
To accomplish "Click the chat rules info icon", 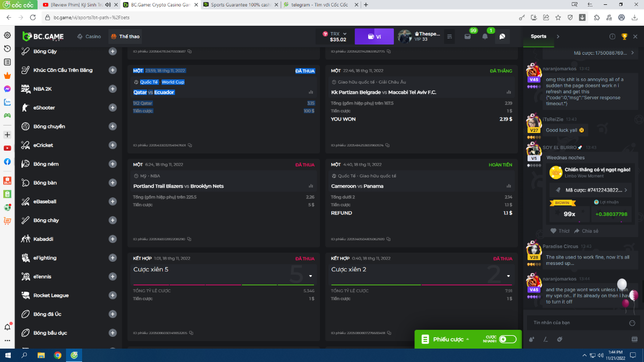I will (x=612, y=36).
